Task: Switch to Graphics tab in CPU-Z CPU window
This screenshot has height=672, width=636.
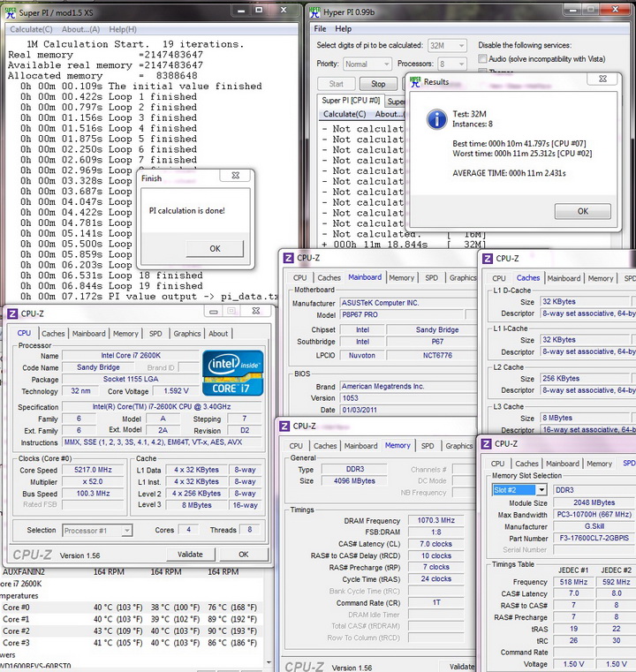Action: coord(187,334)
